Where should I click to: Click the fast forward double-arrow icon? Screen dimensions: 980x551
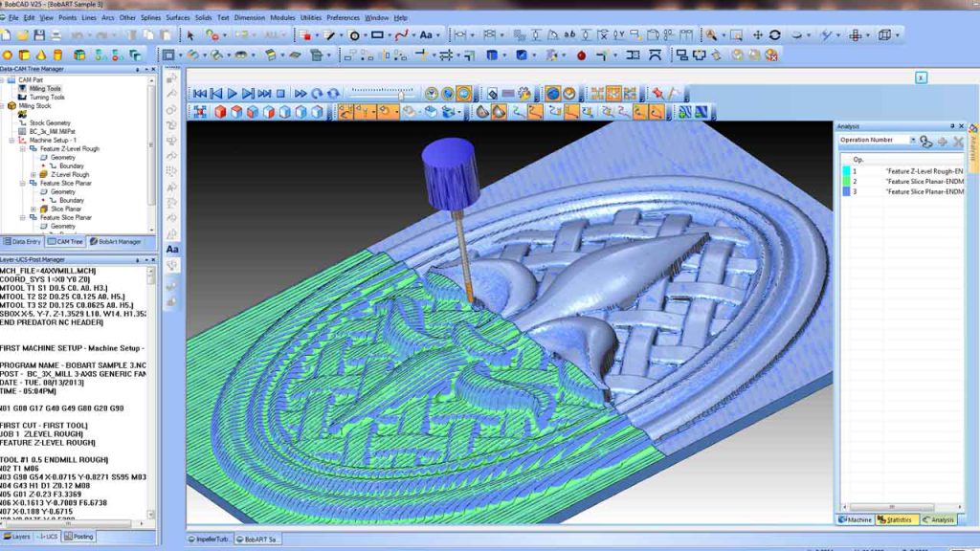(x=301, y=94)
